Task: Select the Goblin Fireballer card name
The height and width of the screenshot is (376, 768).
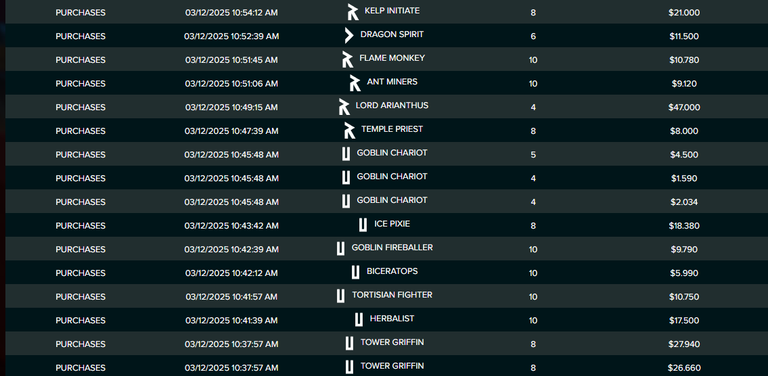Action: (x=392, y=247)
